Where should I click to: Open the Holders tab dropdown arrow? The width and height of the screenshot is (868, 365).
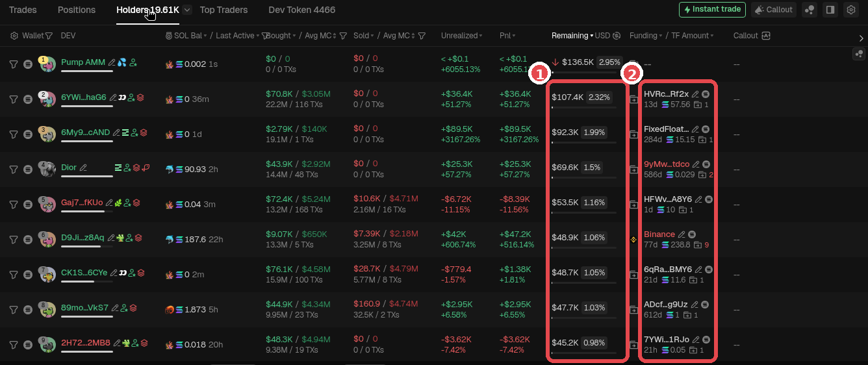click(187, 10)
